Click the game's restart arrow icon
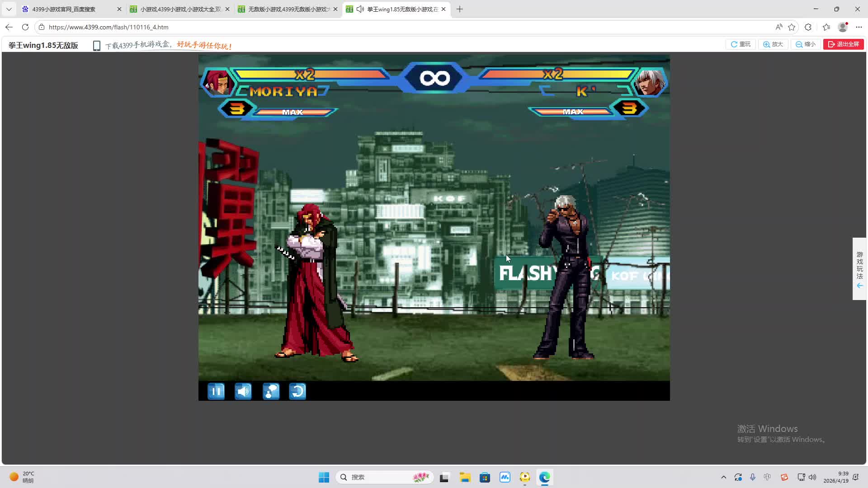Screen dimensions: 868x488 tap(297, 391)
